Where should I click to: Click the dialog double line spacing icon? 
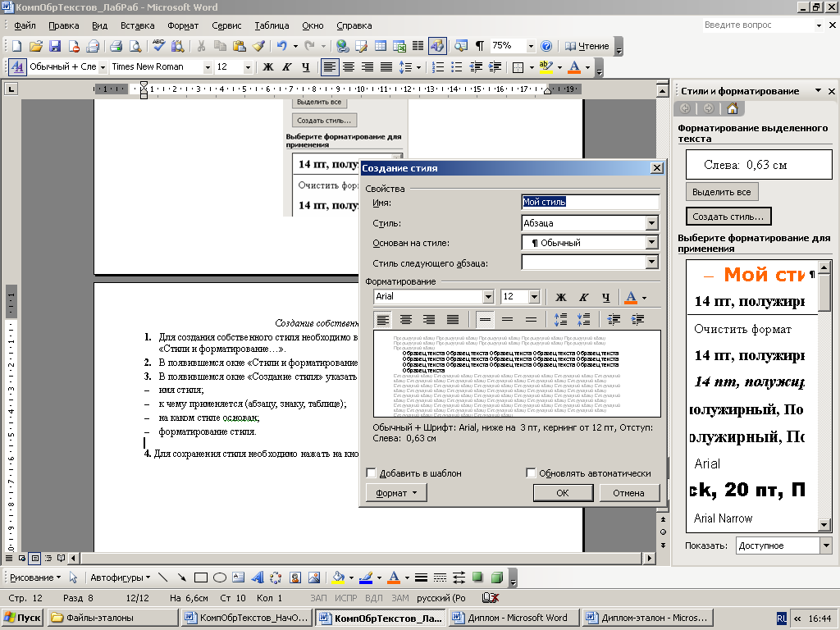pos(531,320)
